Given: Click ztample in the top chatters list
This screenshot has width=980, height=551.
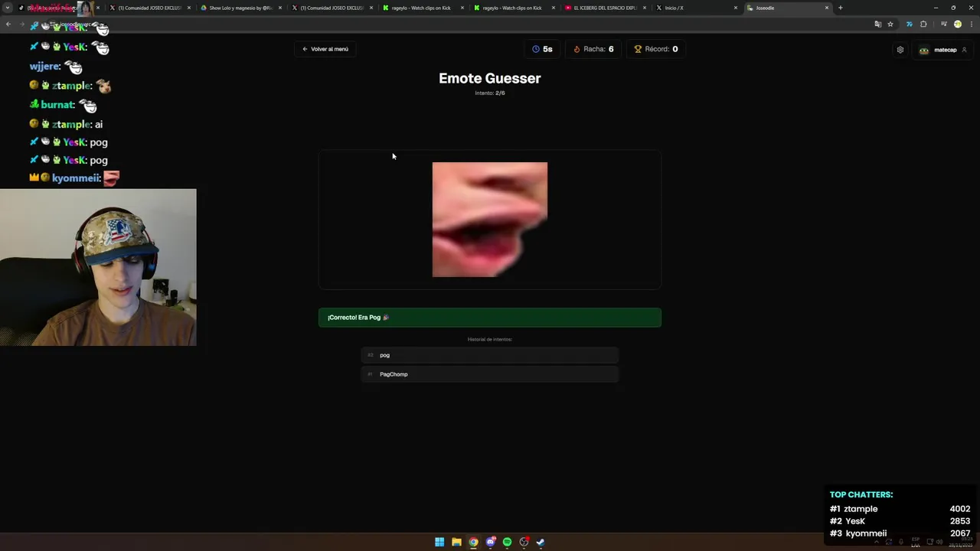Looking at the screenshot, I should [x=861, y=509].
